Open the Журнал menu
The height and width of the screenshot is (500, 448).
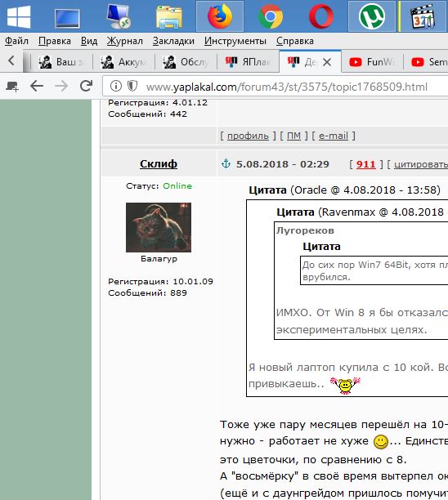coord(125,41)
